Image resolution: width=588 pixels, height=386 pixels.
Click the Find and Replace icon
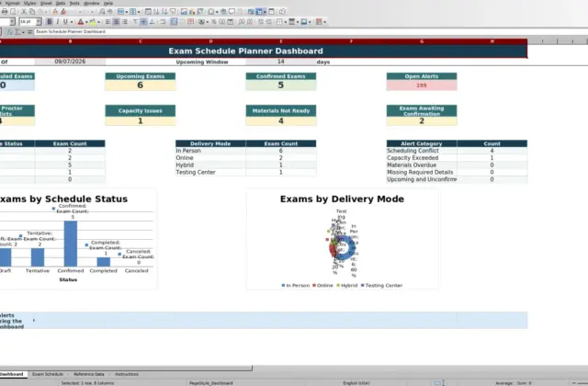pos(102,12)
